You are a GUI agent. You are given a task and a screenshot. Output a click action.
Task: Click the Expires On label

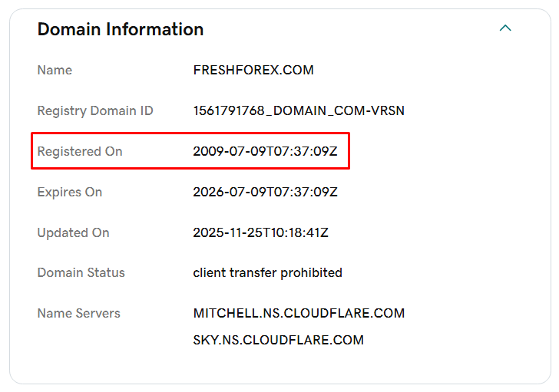pyautogui.click(x=70, y=192)
